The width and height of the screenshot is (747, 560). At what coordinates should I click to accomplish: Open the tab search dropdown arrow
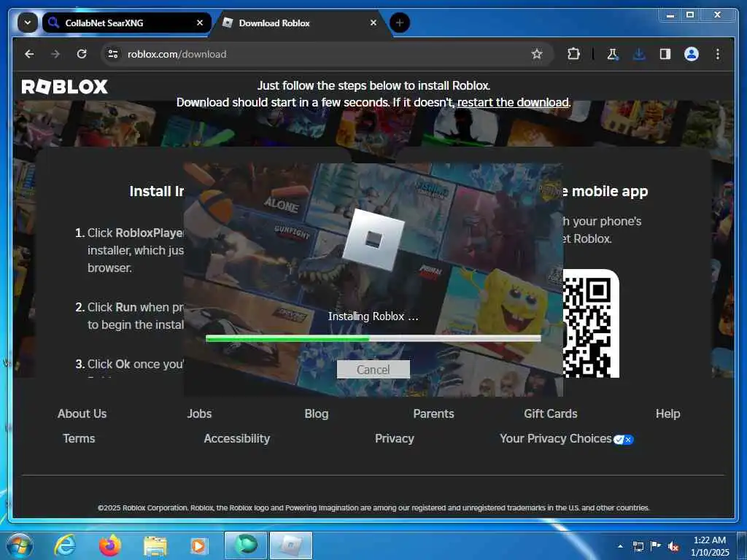click(x=28, y=23)
